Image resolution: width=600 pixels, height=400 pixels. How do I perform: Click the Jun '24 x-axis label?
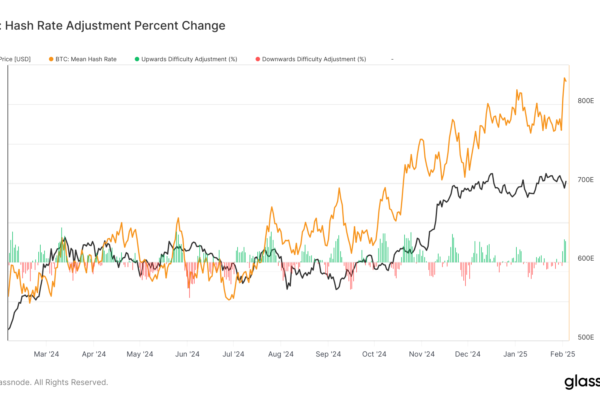[x=187, y=354]
